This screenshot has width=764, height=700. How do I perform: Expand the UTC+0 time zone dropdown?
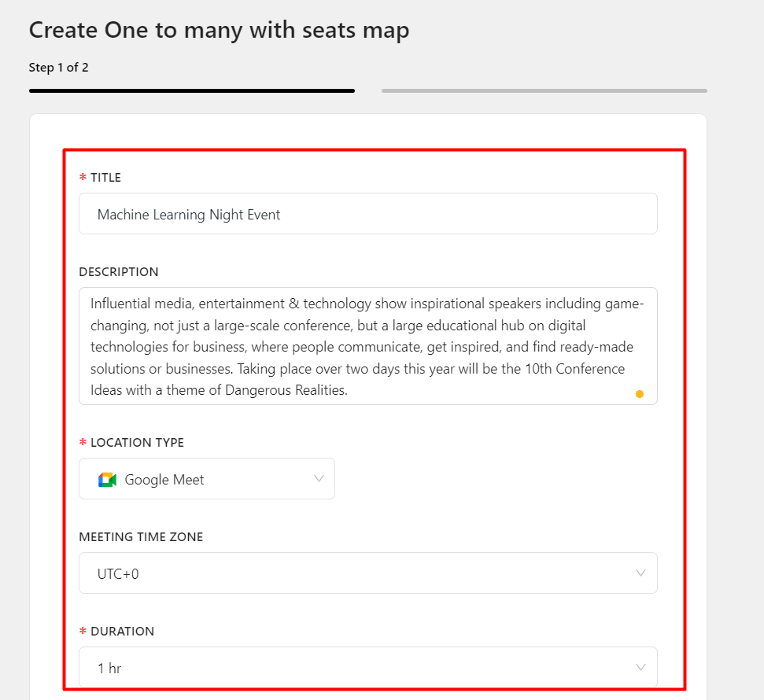point(367,573)
